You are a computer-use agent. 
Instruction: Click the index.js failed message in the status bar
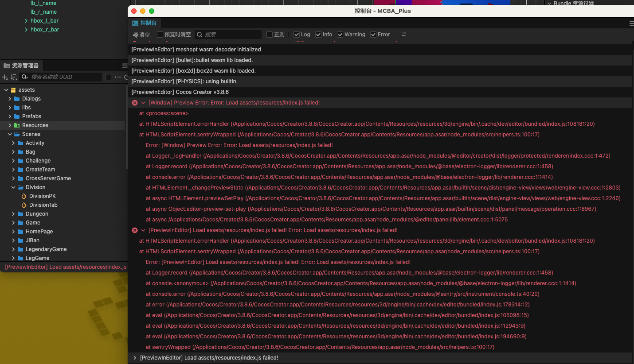point(66,267)
